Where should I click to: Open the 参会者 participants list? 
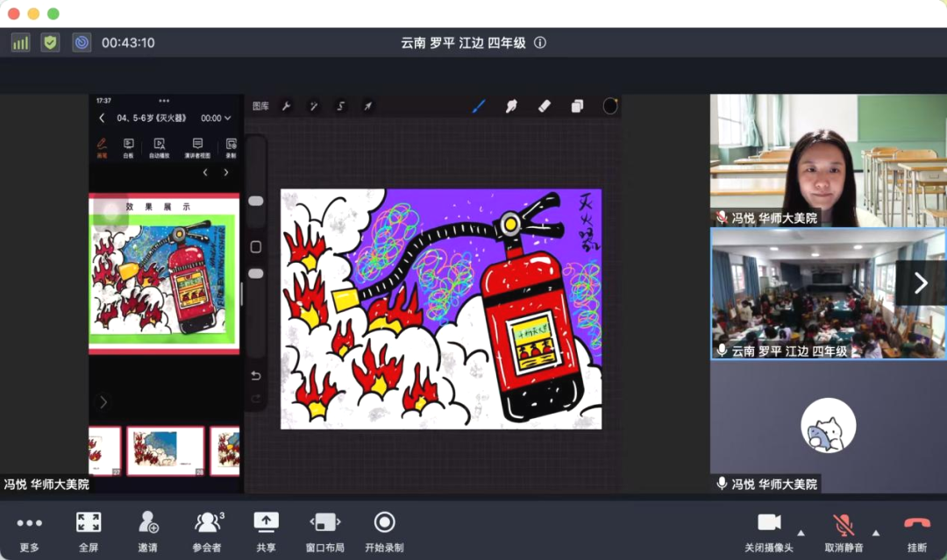coord(208,523)
